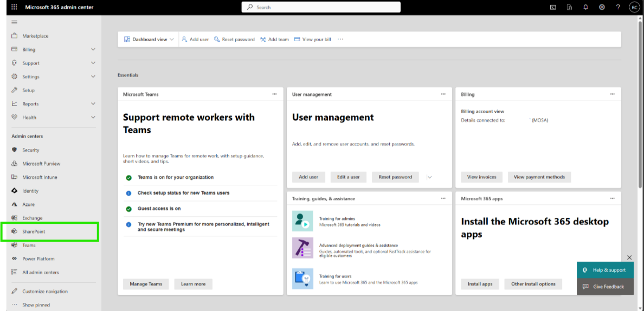
Task: Click the Security shield icon
Action: (x=15, y=150)
